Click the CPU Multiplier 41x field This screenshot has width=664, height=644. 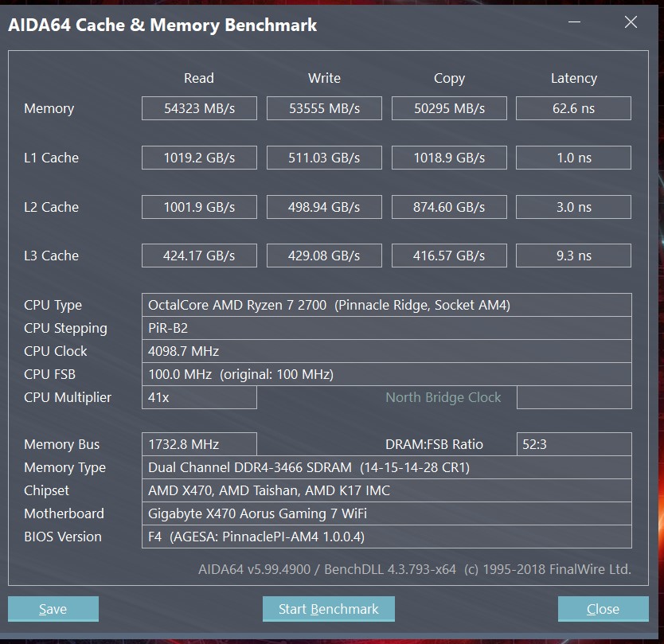click(200, 397)
